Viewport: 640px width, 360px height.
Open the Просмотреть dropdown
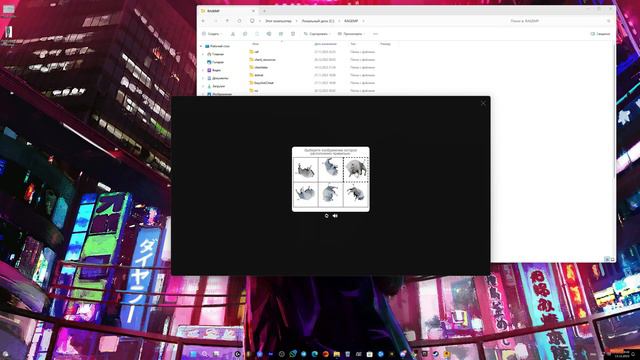tap(351, 34)
